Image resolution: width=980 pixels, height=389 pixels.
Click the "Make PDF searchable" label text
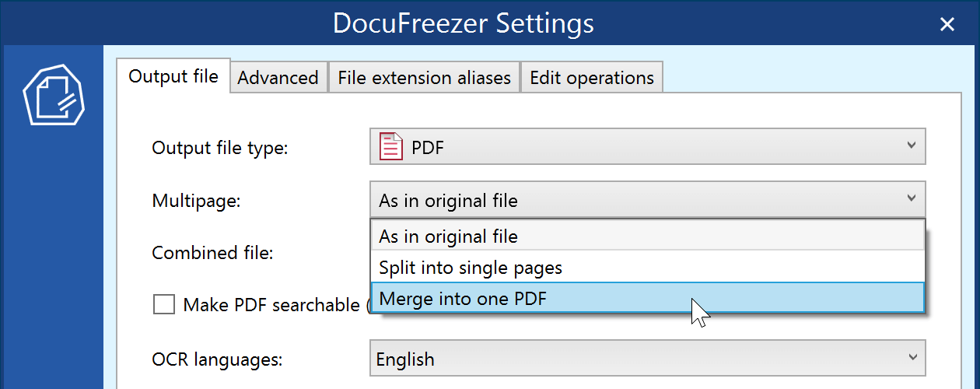click(271, 305)
